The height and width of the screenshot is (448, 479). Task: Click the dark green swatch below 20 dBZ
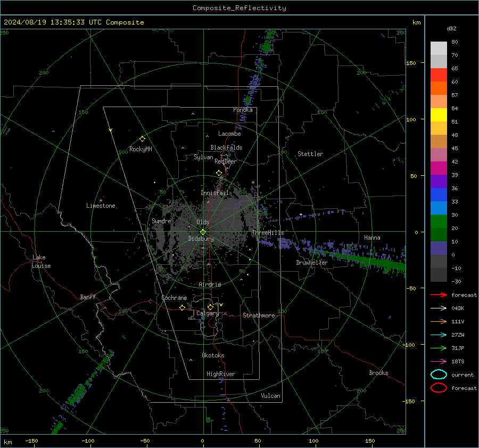[439, 235]
